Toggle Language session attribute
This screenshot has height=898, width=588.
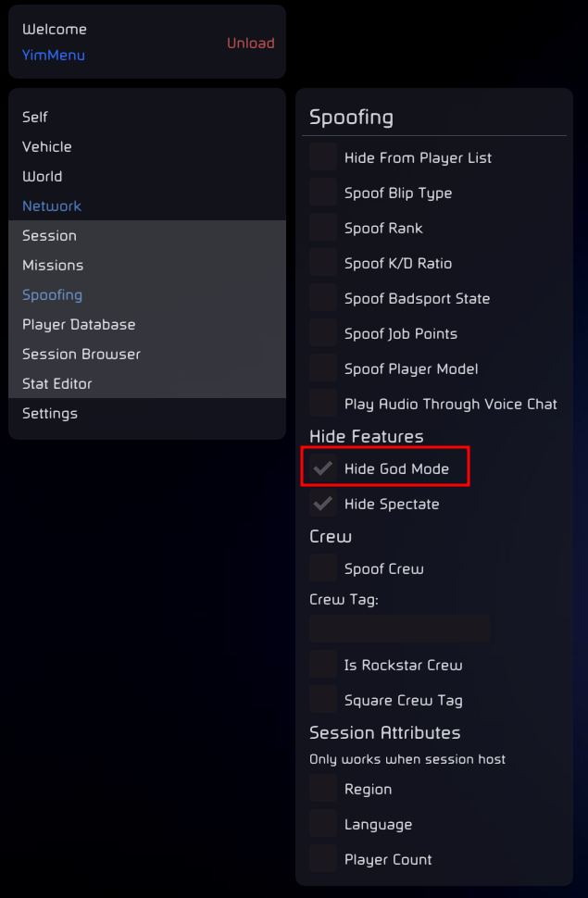[322, 824]
